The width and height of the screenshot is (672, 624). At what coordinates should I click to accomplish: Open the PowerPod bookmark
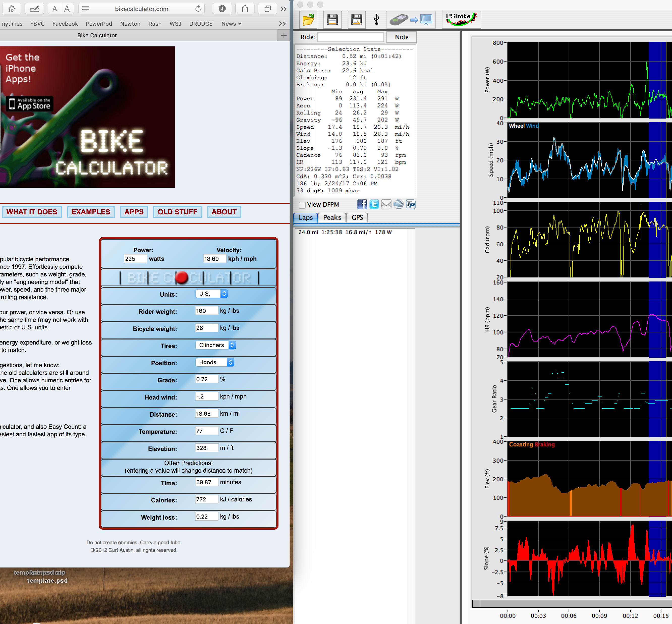[99, 24]
